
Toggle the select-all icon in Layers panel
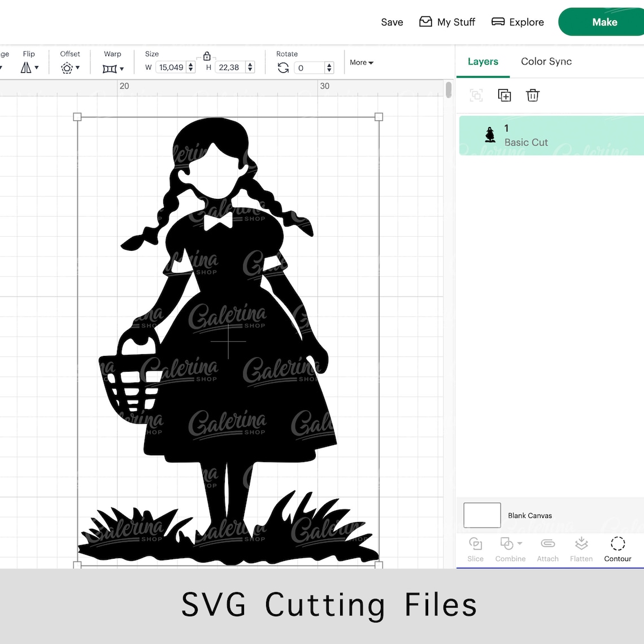pyautogui.click(x=476, y=95)
